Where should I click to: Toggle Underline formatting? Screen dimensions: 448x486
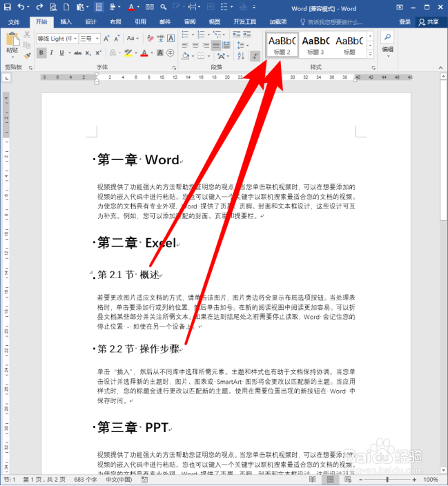pyautogui.click(x=61, y=52)
